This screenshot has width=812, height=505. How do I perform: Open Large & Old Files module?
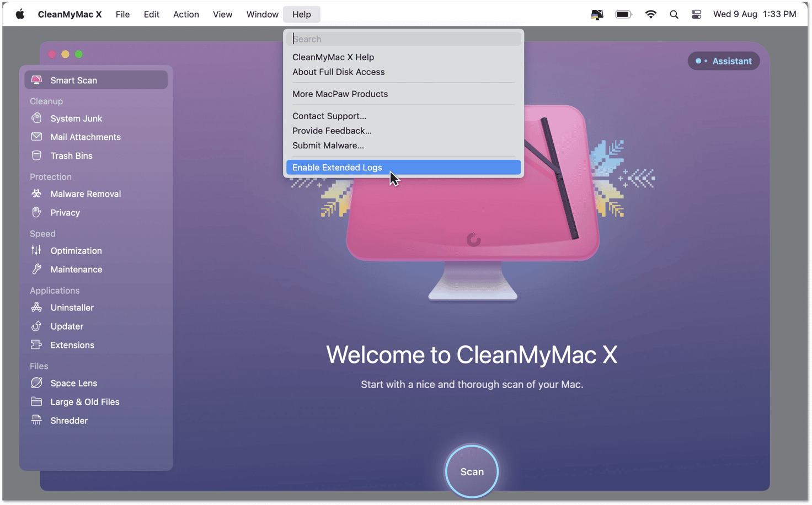(x=96, y=401)
